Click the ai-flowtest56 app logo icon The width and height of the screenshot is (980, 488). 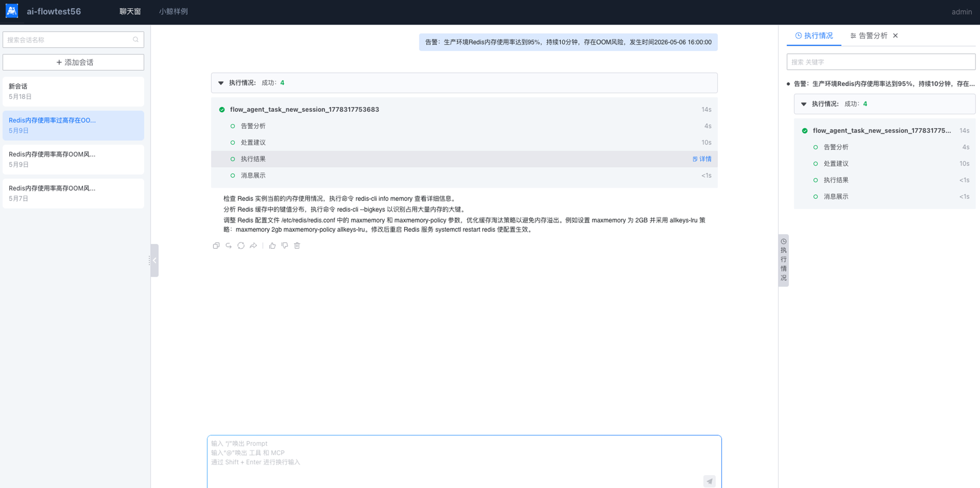12,11
